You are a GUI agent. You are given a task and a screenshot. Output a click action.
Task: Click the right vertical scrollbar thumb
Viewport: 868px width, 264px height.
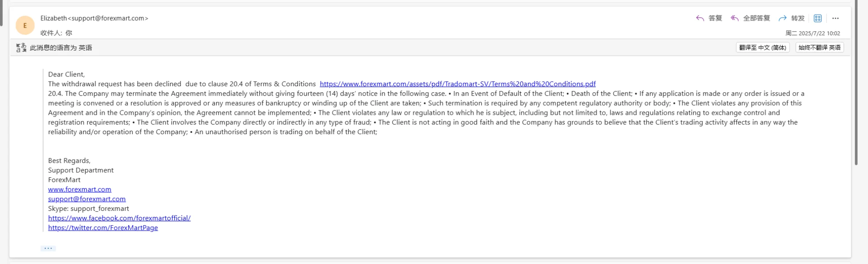(856, 84)
